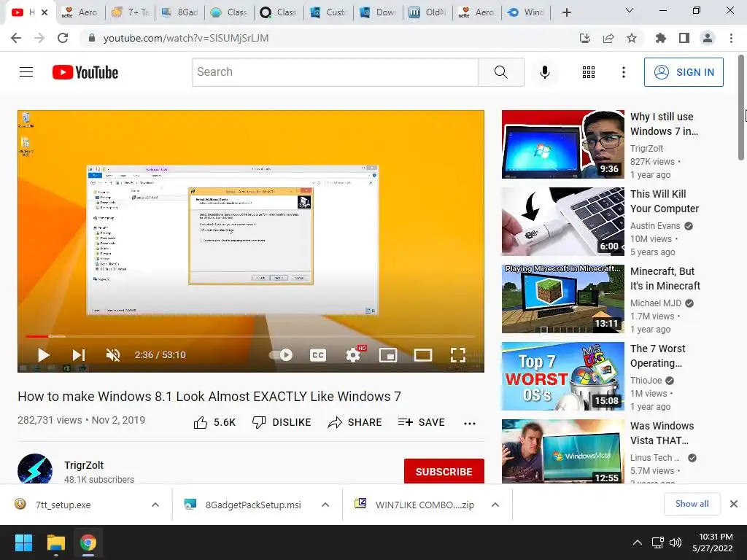
Task: Go back in browser history
Action: coord(16,38)
